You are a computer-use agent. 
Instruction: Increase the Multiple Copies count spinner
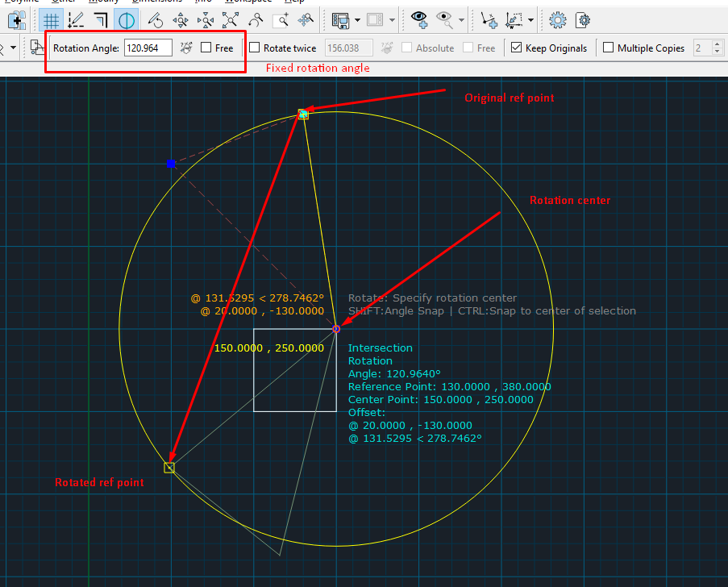(x=718, y=44)
